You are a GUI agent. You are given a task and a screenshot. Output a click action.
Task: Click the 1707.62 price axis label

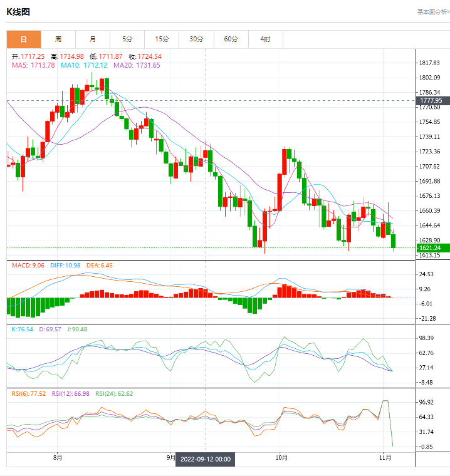(429, 167)
